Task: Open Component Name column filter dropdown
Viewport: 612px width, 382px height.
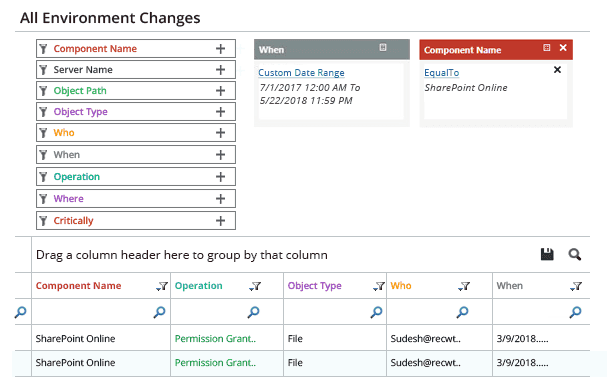Action: (162, 286)
